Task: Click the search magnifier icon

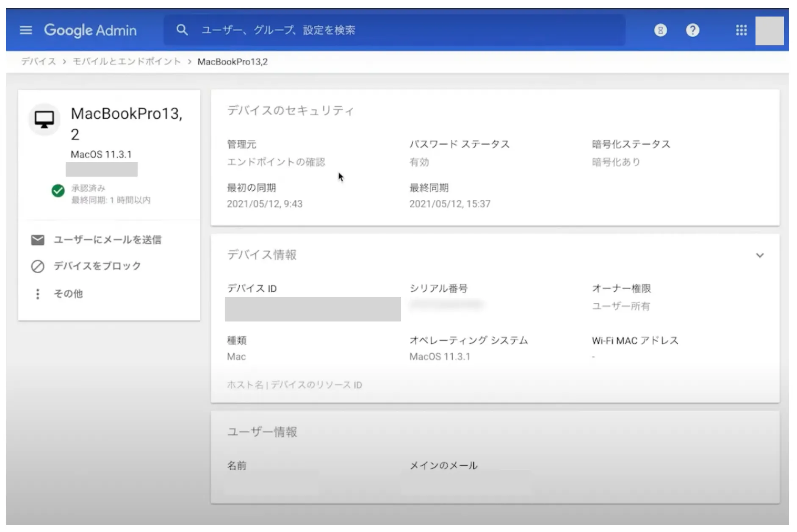Action: pos(182,30)
